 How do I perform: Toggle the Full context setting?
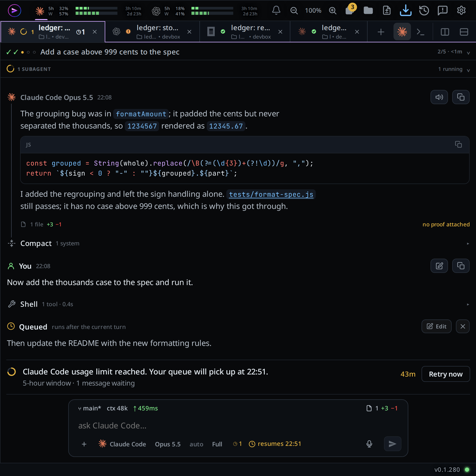tap(217, 444)
